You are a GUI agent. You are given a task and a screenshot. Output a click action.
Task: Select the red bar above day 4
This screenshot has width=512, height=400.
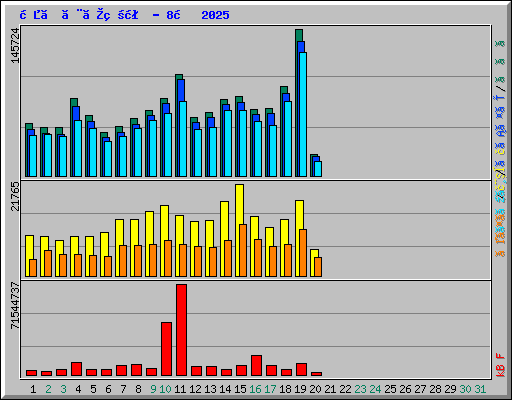click(x=76, y=369)
